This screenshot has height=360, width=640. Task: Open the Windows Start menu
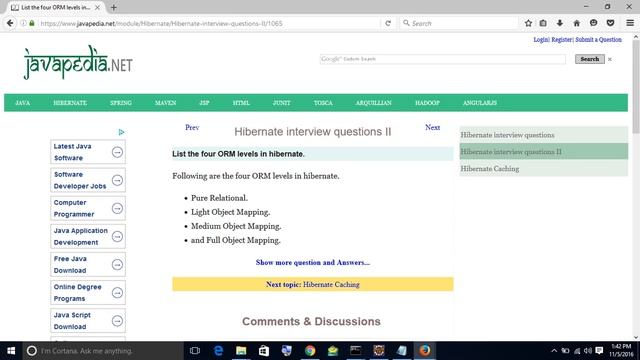pyautogui.click(x=11, y=351)
